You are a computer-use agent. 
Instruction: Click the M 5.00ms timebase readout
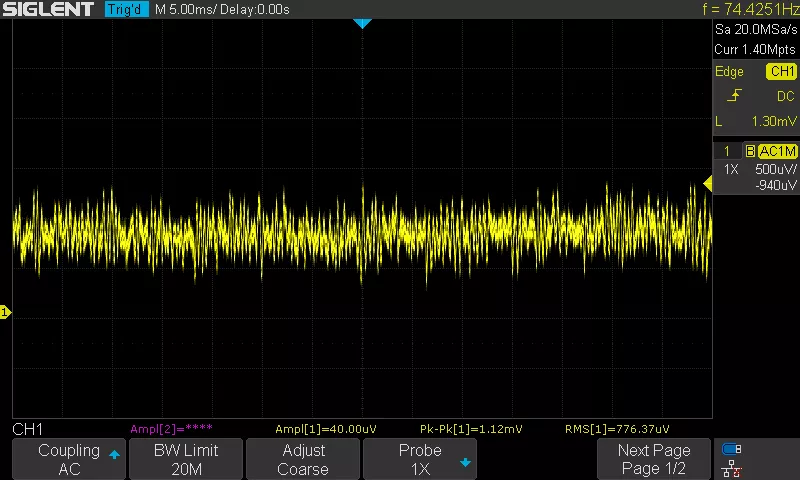[x=190, y=10]
